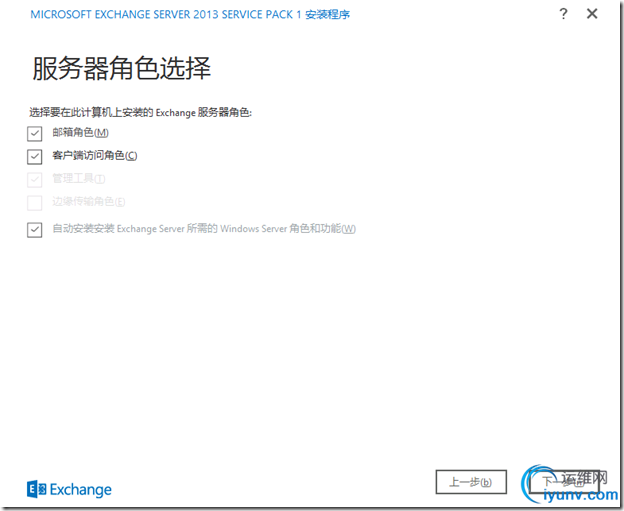The image size is (624, 511).
Task: Open help with the question mark icon
Action: tap(563, 14)
